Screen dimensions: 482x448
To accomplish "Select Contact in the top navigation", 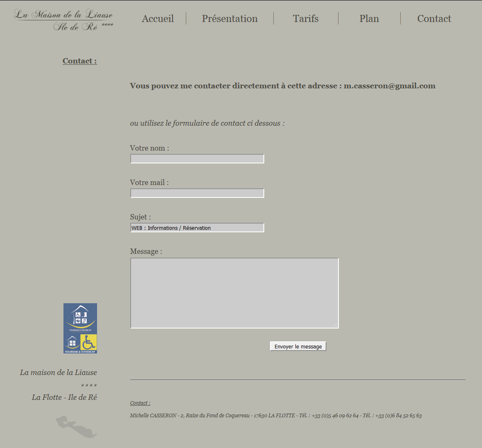I will [434, 19].
